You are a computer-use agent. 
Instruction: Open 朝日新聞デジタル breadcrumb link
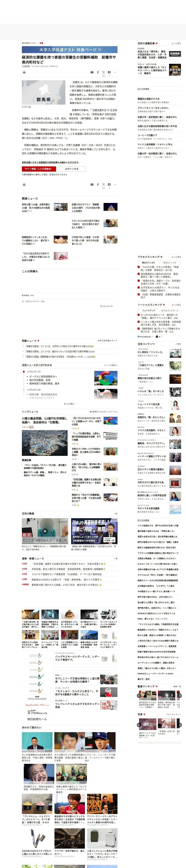[x=29, y=43]
